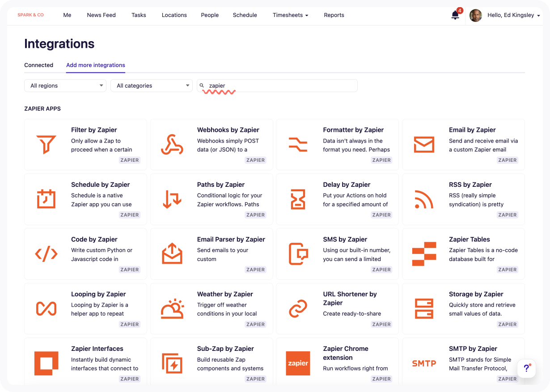Click the Integrations page heading
550x392 pixels.
tap(59, 44)
